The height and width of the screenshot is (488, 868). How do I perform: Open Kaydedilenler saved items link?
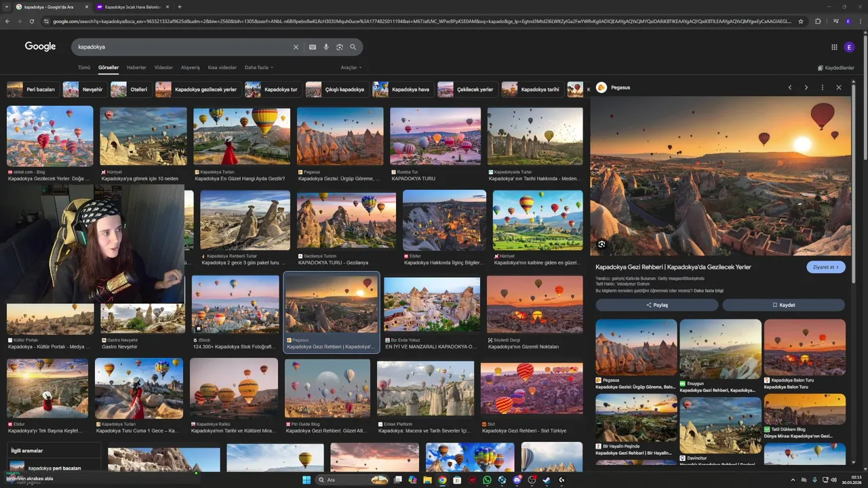point(835,68)
